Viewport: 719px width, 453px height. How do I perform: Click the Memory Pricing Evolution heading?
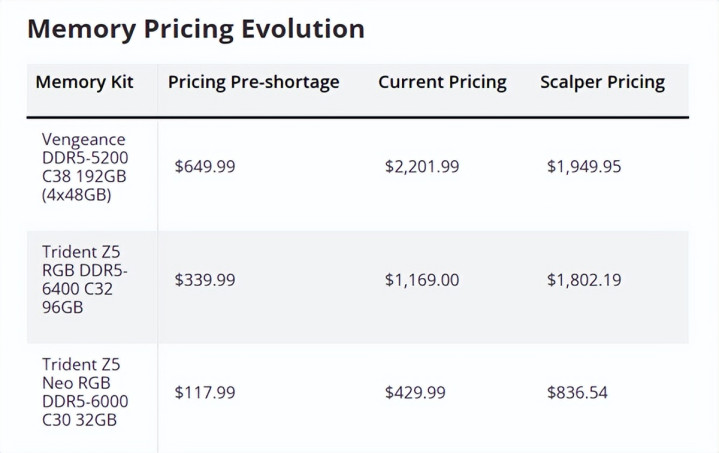tap(196, 29)
